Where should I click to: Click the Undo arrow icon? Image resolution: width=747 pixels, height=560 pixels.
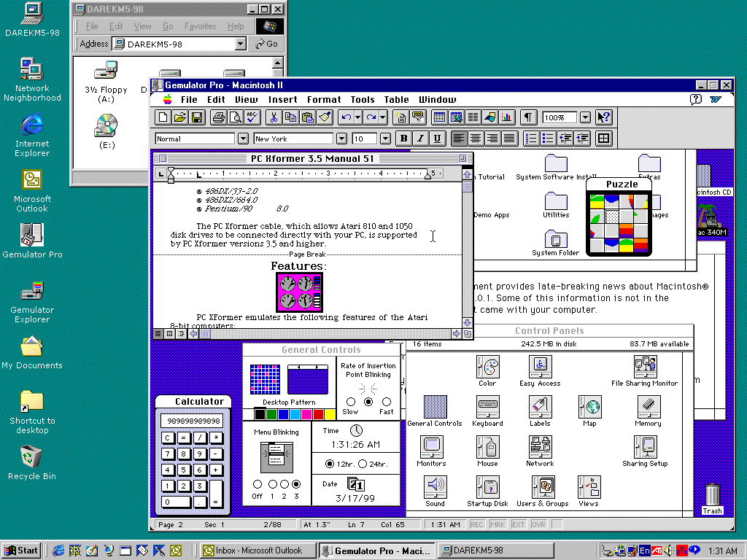click(346, 117)
